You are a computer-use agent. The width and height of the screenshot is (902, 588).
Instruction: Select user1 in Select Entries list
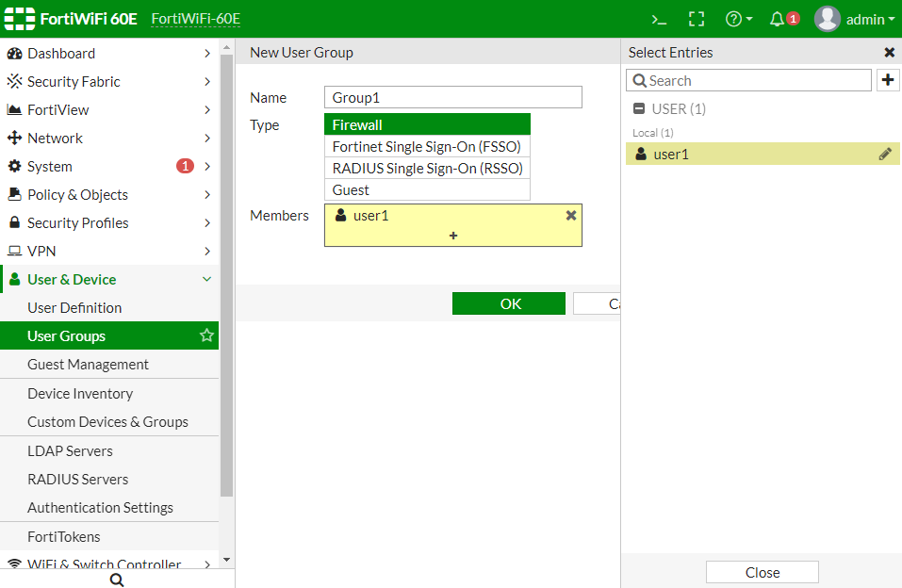pos(763,154)
